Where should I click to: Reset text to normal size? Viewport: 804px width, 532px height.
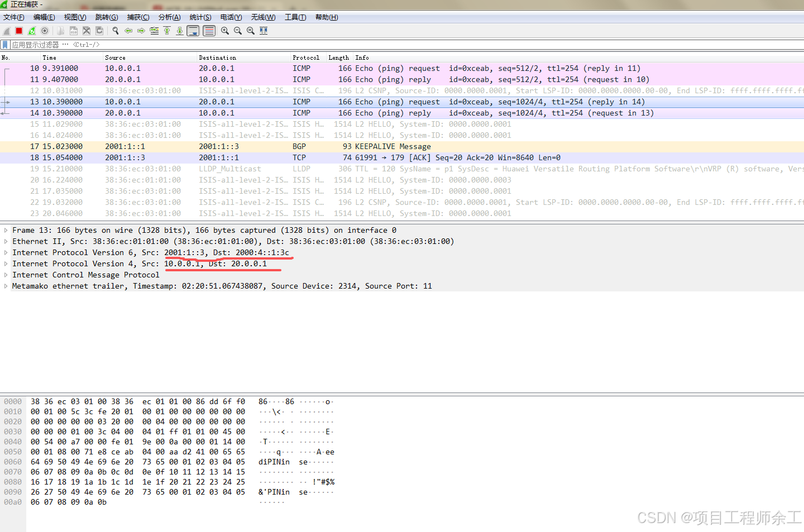click(251, 31)
